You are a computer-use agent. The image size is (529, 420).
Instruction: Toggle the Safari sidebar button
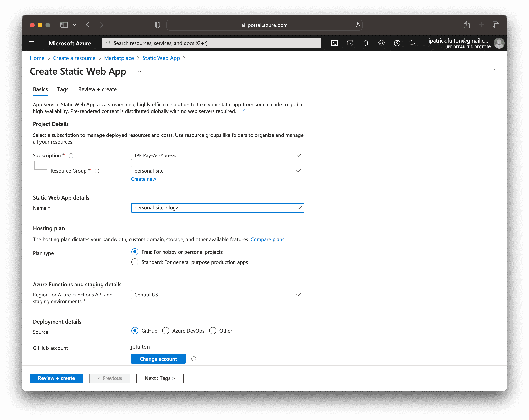point(64,25)
